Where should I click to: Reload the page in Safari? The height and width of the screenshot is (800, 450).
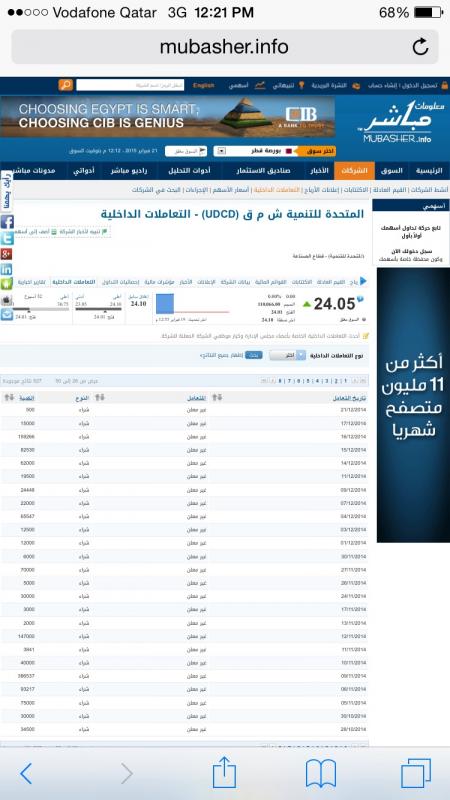(420, 47)
